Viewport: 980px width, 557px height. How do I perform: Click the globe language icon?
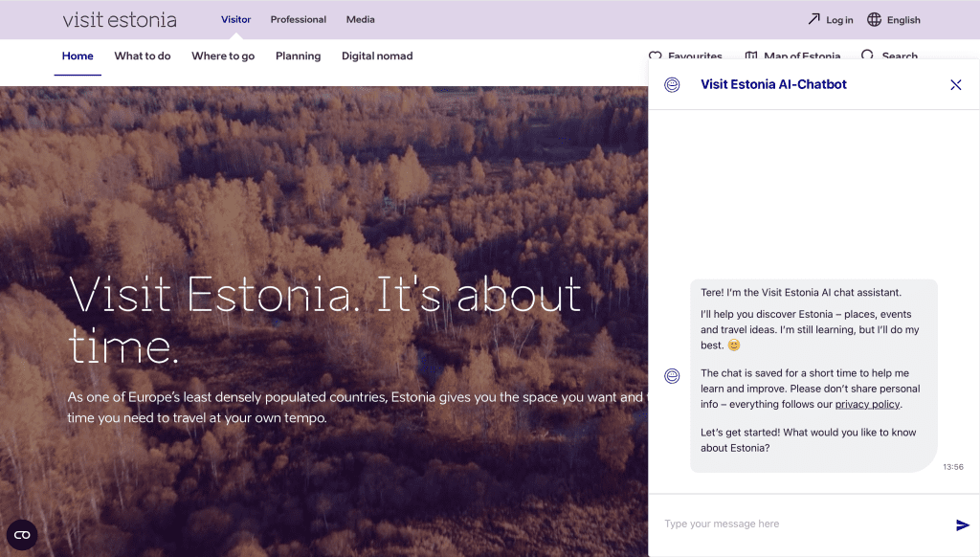coord(874,20)
